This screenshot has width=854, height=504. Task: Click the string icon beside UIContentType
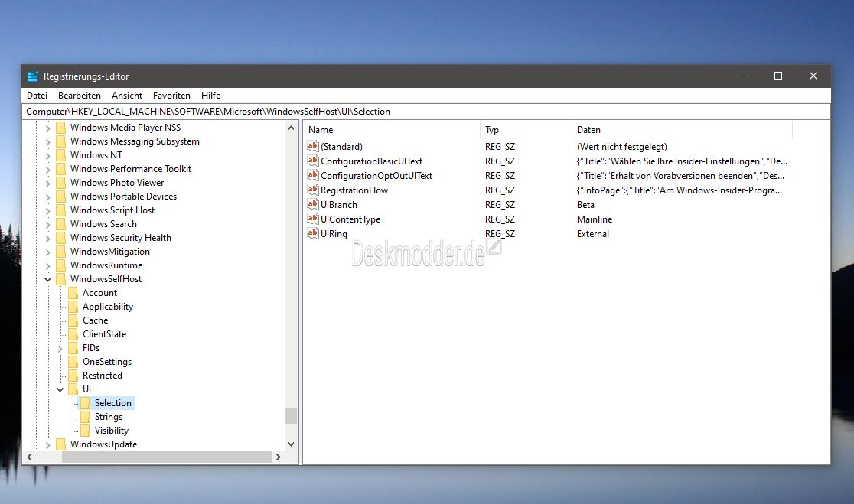tap(313, 219)
